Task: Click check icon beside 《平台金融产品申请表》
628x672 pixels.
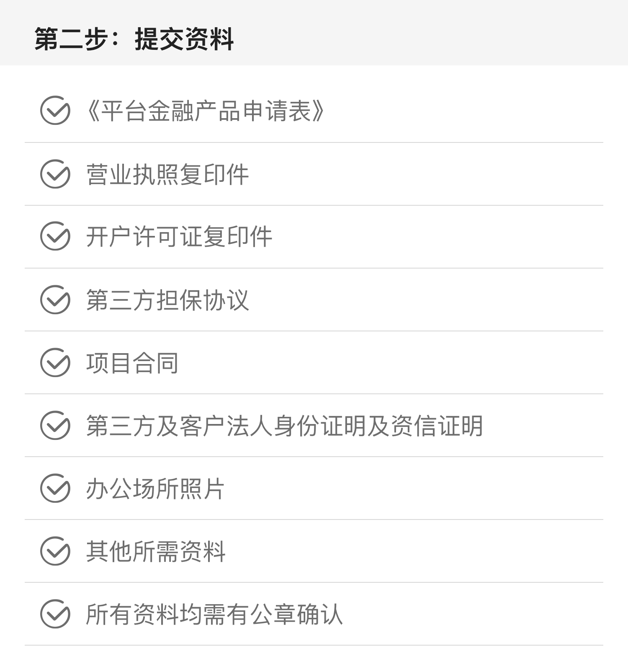Action: click(55, 111)
